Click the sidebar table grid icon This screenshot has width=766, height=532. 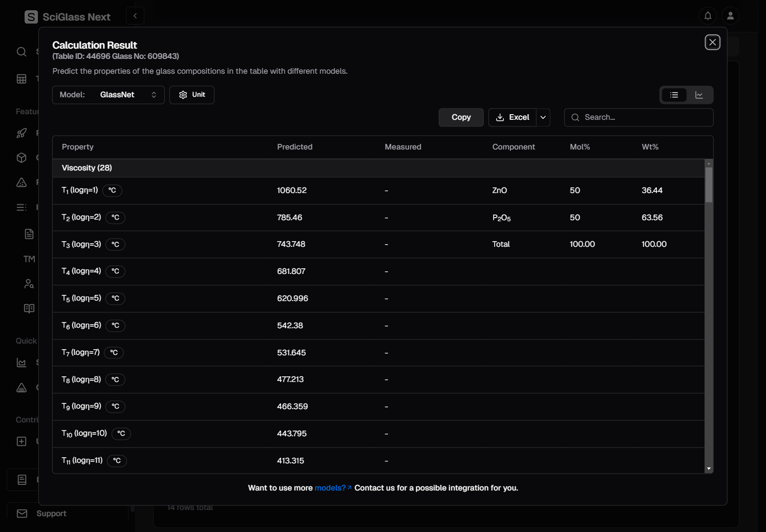click(22, 79)
